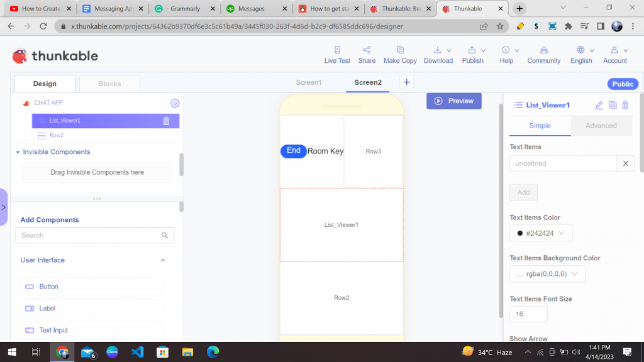Open Screen1 tab
This screenshot has width=644, height=362.
(x=309, y=82)
